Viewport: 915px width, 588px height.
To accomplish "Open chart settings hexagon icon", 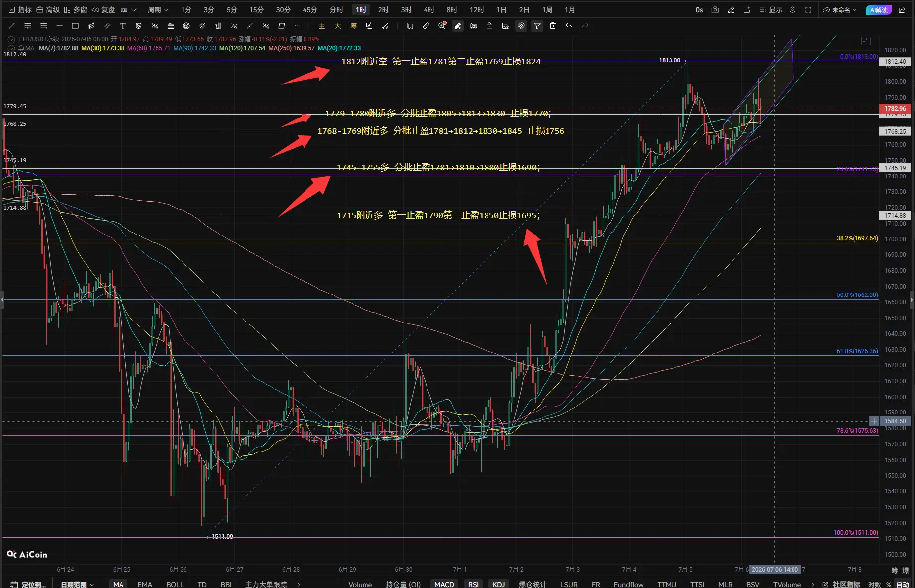I will pyautogui.click(x=793, y=10).
